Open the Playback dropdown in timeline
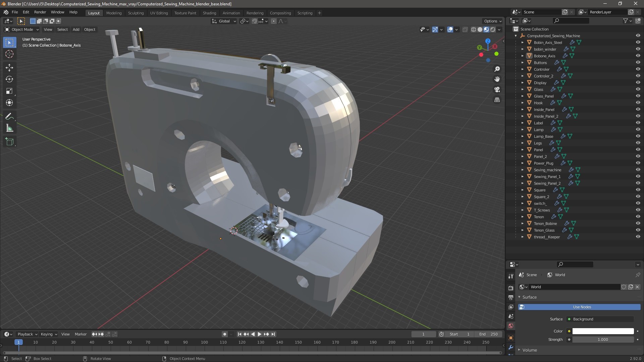 coord(27,334)
